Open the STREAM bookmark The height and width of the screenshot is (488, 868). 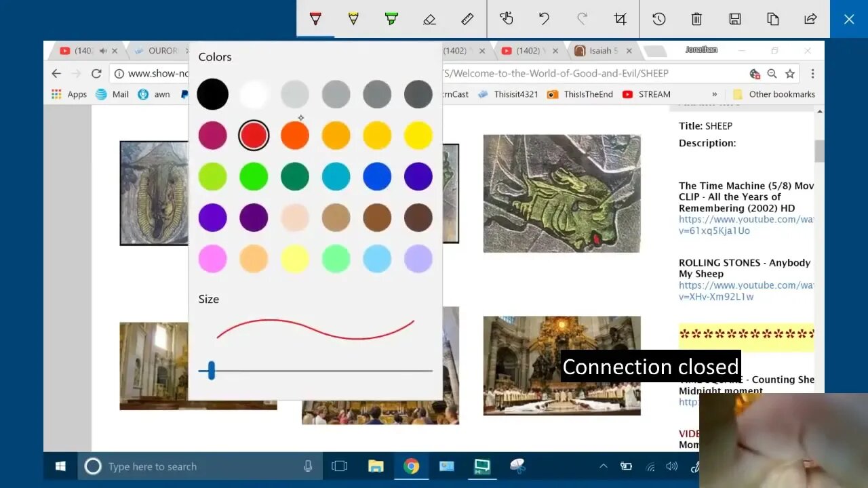pyautogui.click(x=646, y=94)
